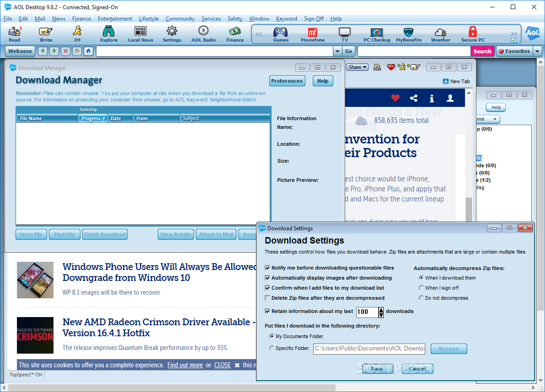Select Specific Folder radio option
The width and height of the screenshot is (545, 392).
[272, 348]
